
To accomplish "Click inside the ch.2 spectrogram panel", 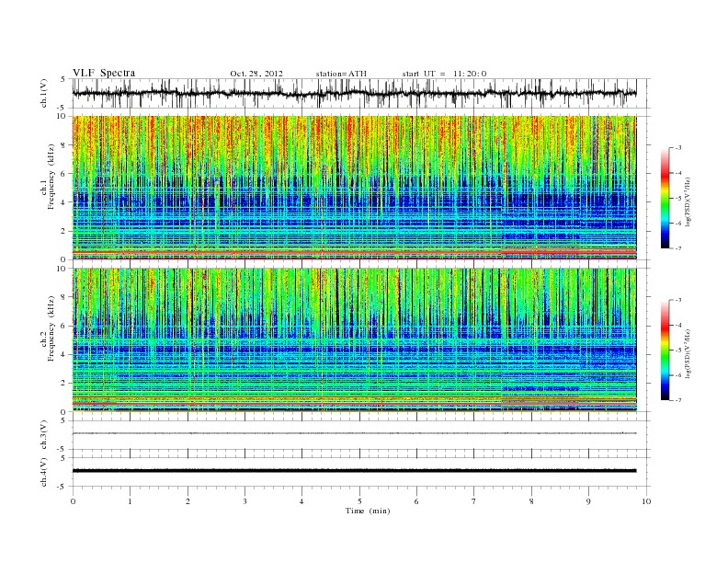I will 354,340.
